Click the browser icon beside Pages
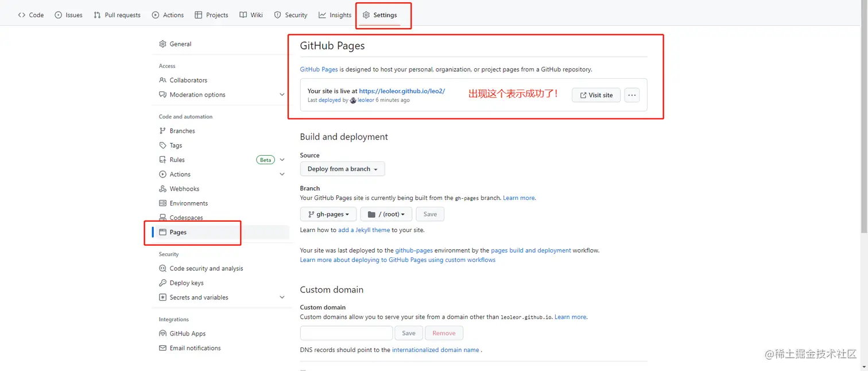Viewport: 868px width, 371px height. point(162,232)
